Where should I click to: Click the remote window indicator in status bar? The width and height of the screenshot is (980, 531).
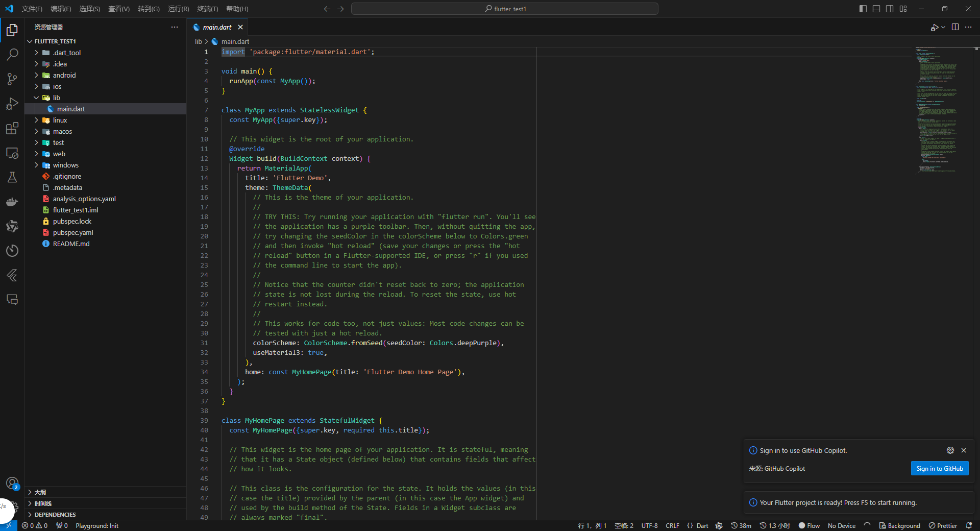click(x=9, y=525)
